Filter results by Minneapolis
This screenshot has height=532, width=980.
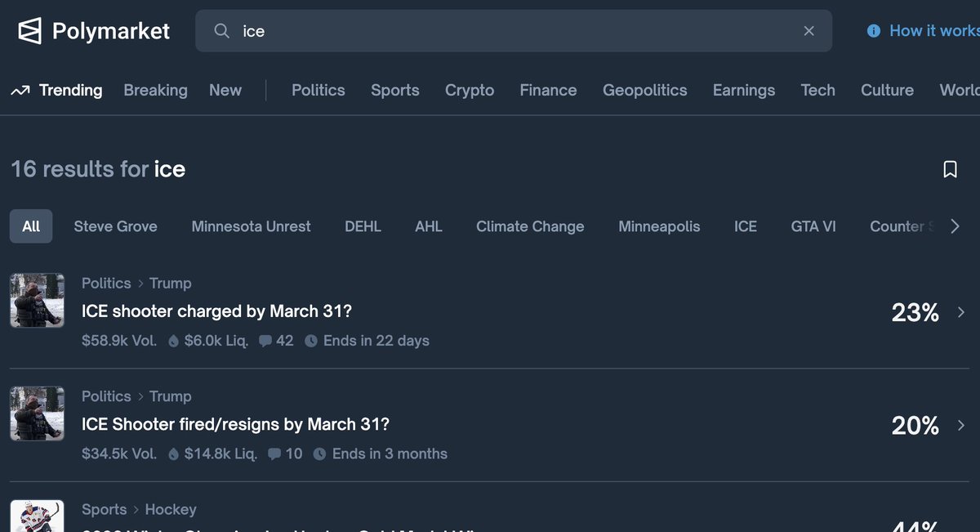[x=659, y=226]
